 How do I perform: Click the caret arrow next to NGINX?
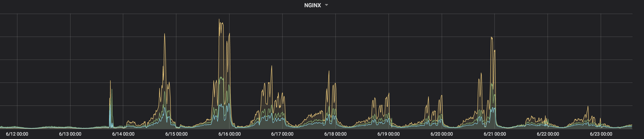point(326,5)
